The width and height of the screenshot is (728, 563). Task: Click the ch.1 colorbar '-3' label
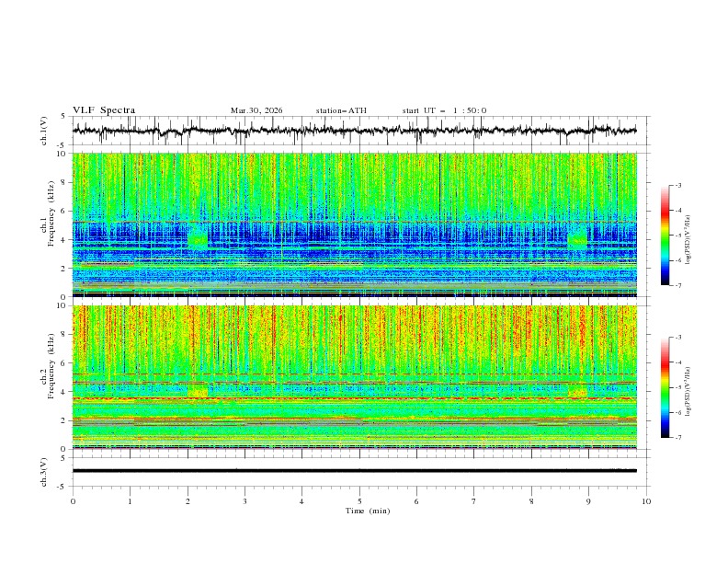tap(678, 185)
